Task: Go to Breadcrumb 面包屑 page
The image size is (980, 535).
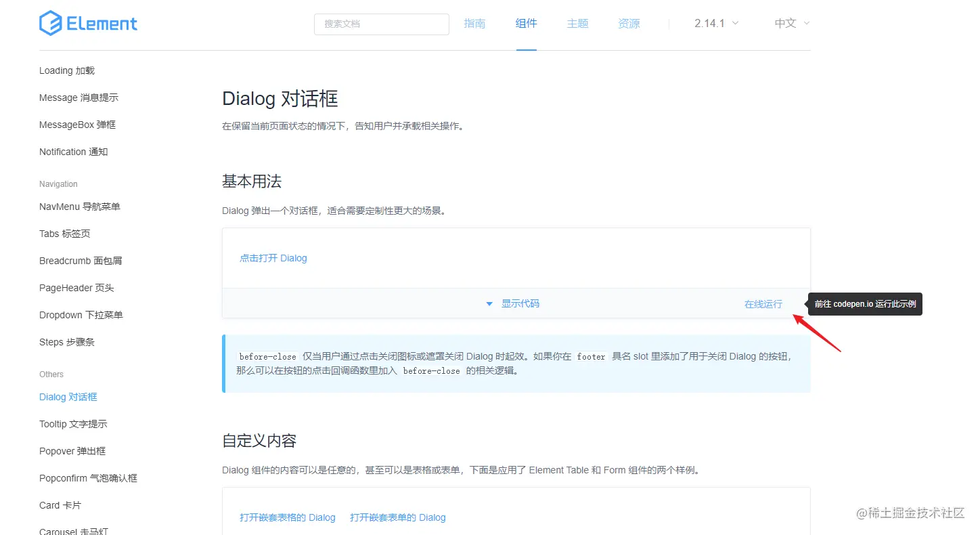Action: [81, 261]
